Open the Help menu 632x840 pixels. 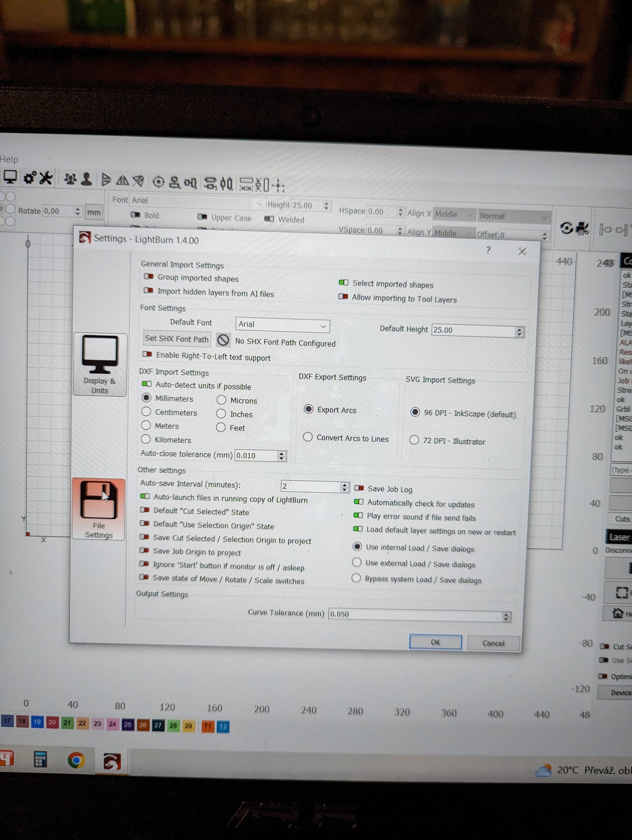tap(9, 159)
